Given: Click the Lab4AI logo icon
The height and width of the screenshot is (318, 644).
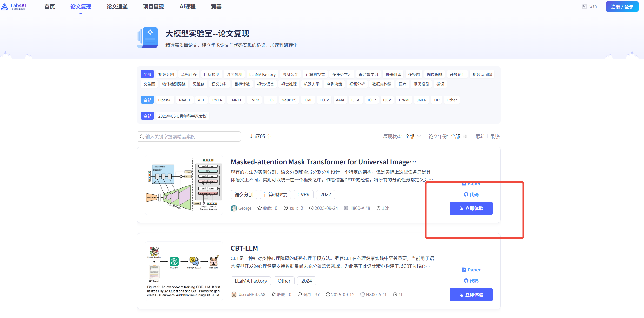Looking at the screenshot, I should 5,7.
